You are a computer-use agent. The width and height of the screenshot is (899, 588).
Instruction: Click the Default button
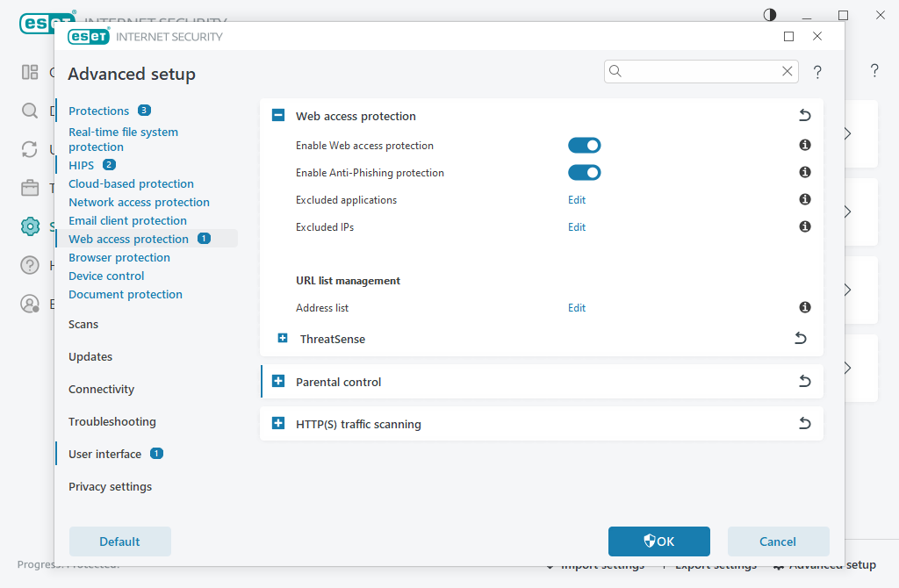point(119,541)
